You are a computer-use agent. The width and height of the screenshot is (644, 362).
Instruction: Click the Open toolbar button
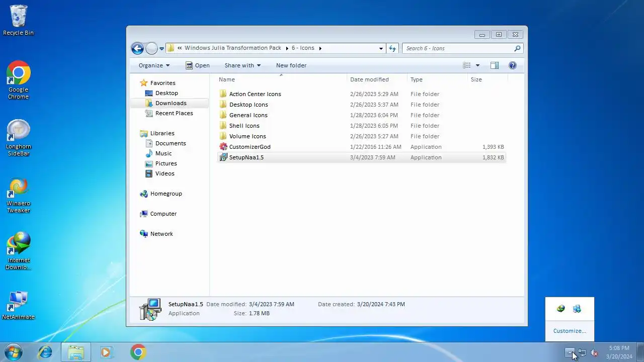point(197,65)
